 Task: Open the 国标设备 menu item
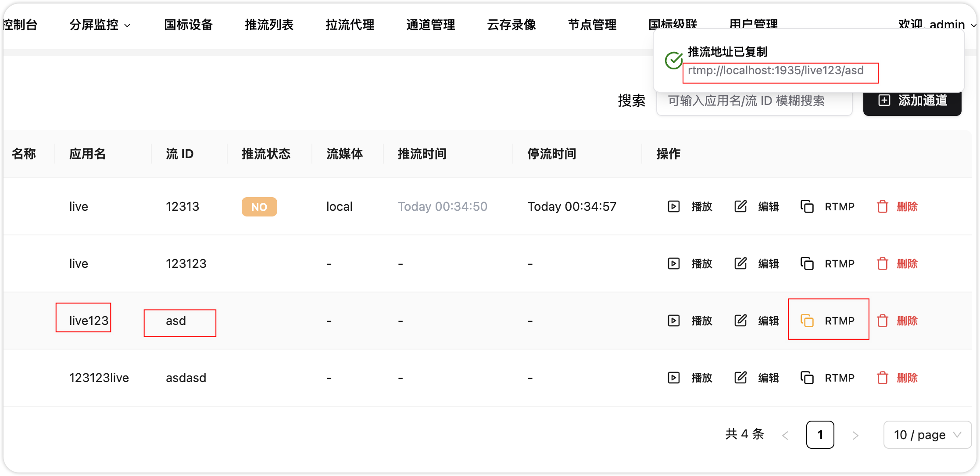[x=188, y=25]
